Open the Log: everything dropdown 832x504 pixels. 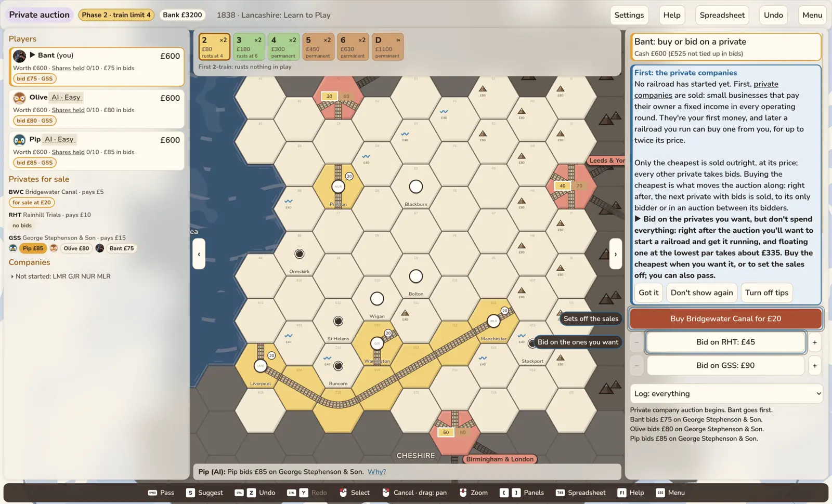pyautogui.click(x=726, y=394)
